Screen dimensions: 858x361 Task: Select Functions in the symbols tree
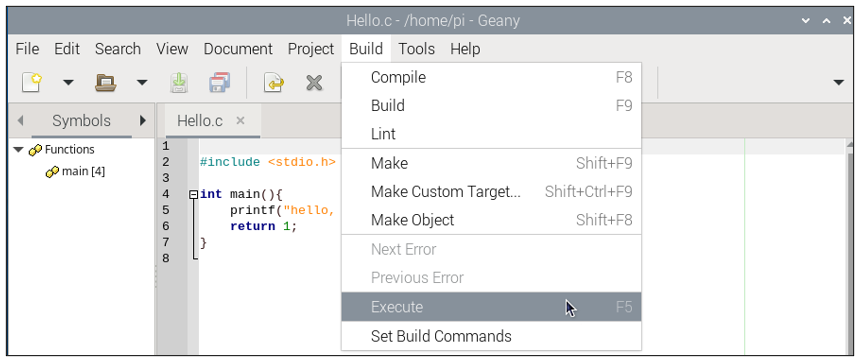click(69, 149)
